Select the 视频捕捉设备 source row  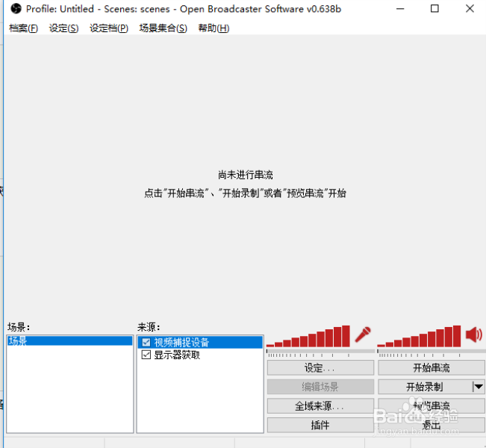(200, 342)
